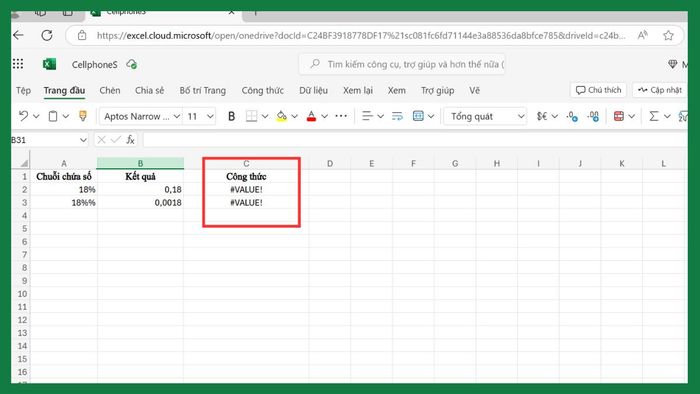The image size is (700, 394).
Task: Expand the alignment dropdown arrow
Action: tap(380, 116)
